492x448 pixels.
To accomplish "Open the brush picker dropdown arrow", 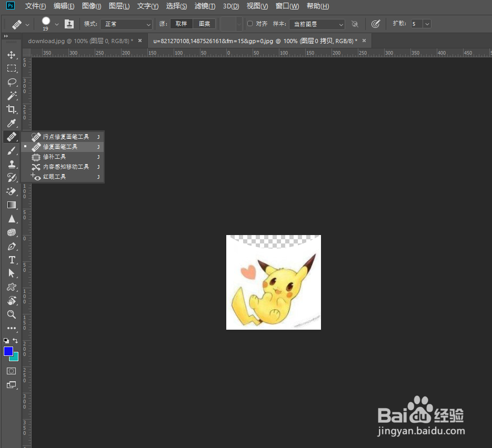I will 57,25.
